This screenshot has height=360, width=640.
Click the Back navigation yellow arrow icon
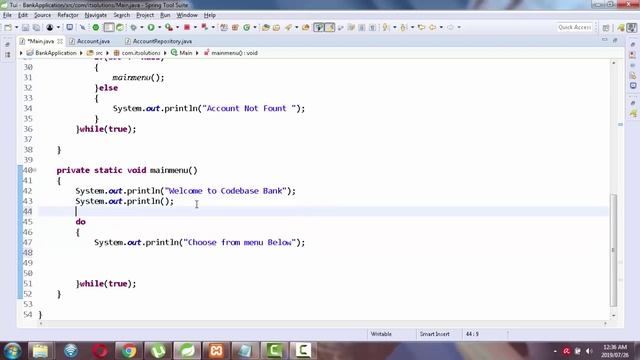click(432, 27)
